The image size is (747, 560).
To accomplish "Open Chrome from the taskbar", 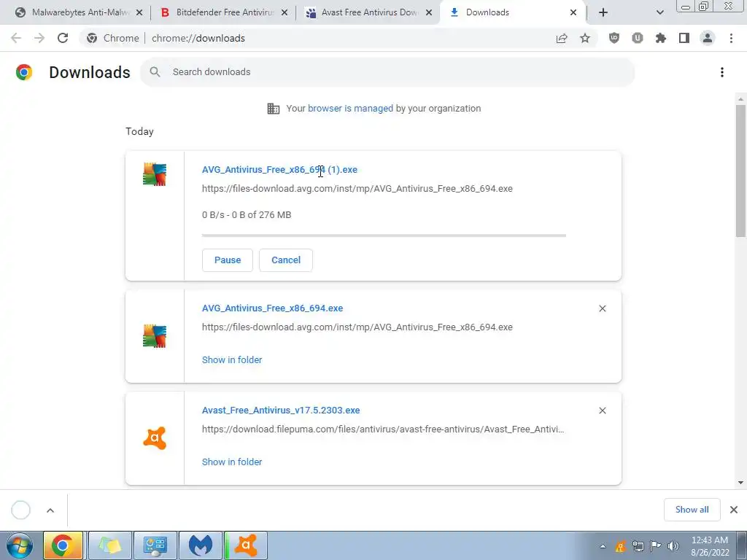I will point(63,545).
